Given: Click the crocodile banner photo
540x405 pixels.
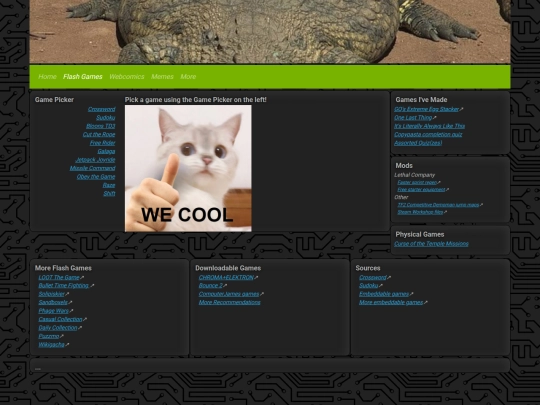Looking at the screenshot, I should (x=270, y=32).
